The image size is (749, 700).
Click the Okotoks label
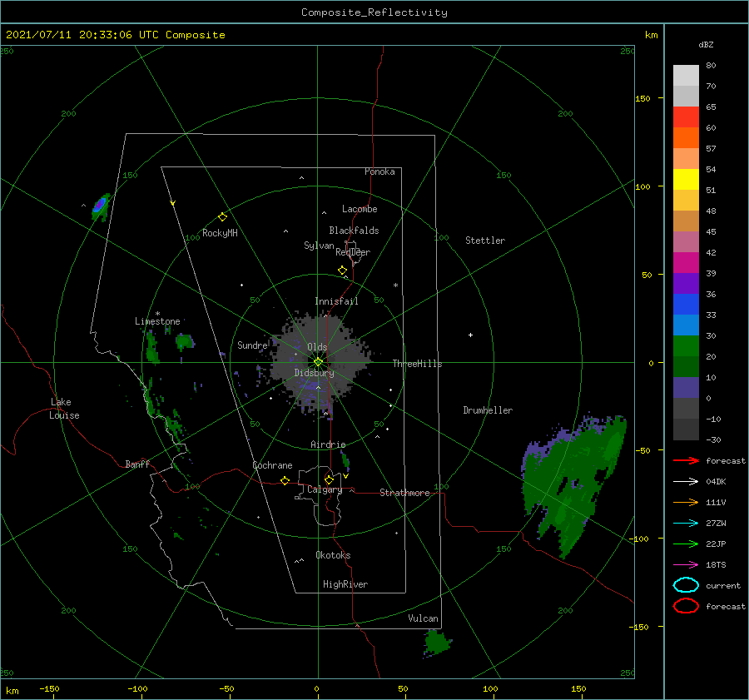point(333,555)
